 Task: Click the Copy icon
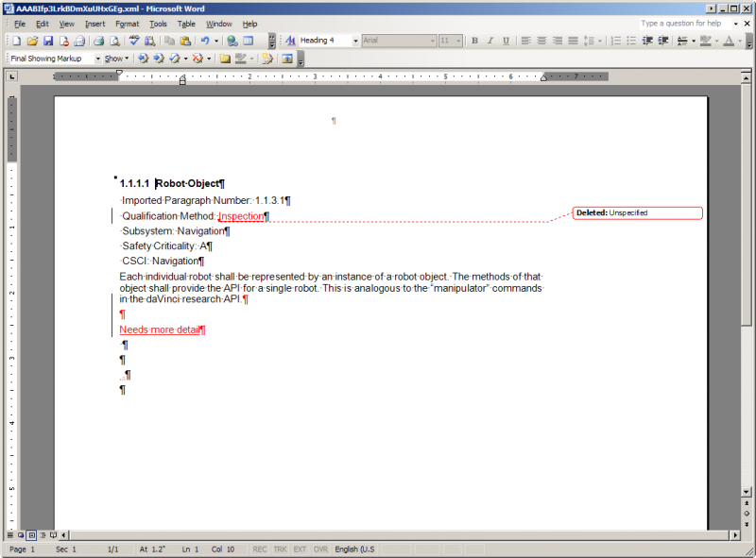pos(169,41)
